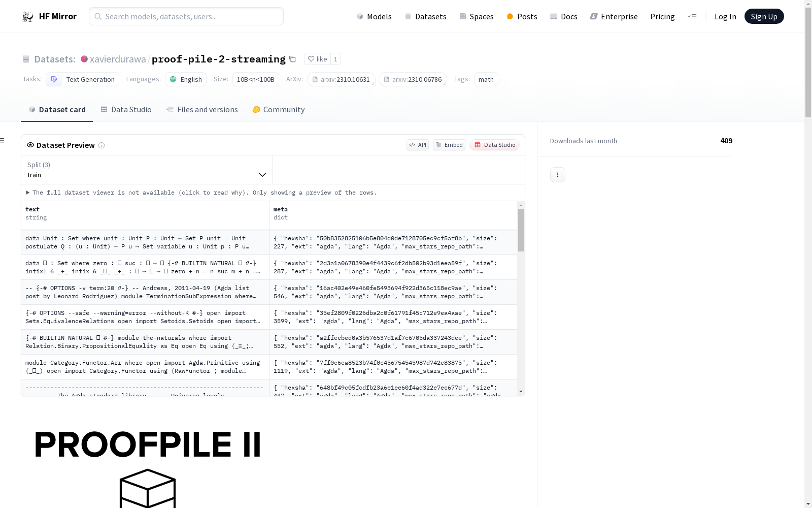Click the page scrollbar down arrow

click(x=808, y=504)
